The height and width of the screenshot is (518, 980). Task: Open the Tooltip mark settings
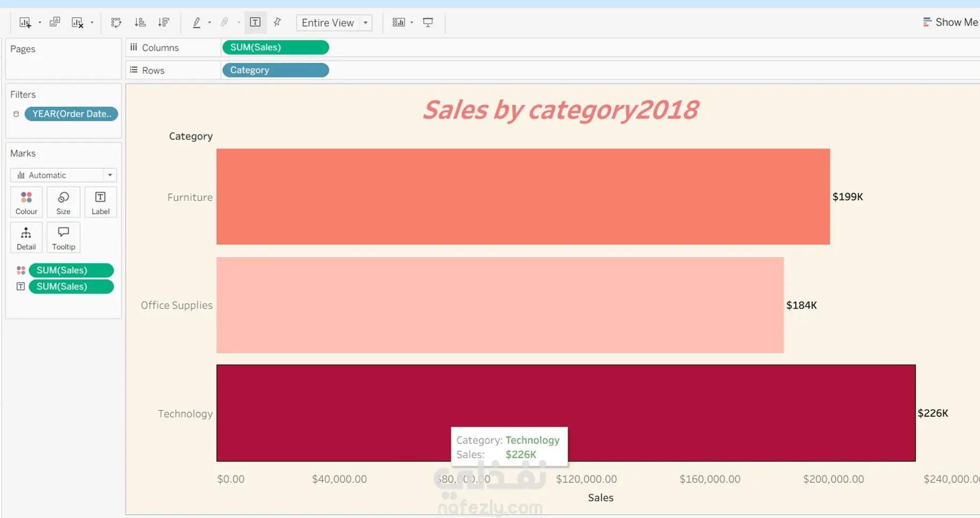point(63,238)
